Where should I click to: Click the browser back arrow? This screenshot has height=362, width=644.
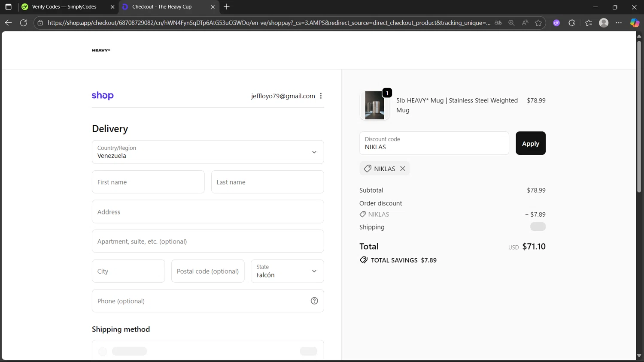tap(8, 23)
